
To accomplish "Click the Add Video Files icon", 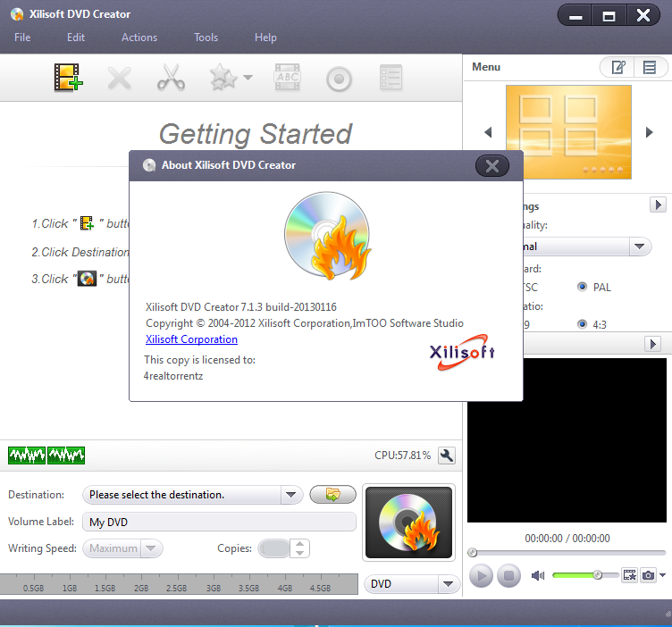I will (x=68, y=78).
